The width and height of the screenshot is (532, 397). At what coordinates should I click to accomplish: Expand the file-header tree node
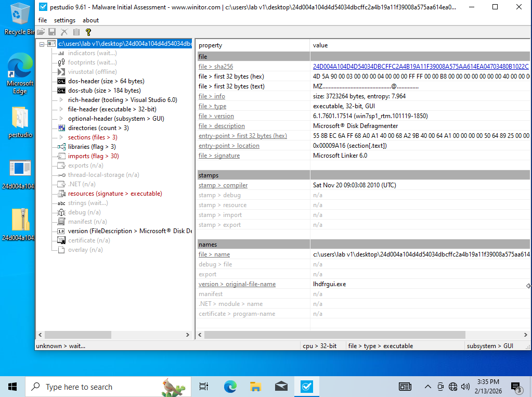[61, 109]
